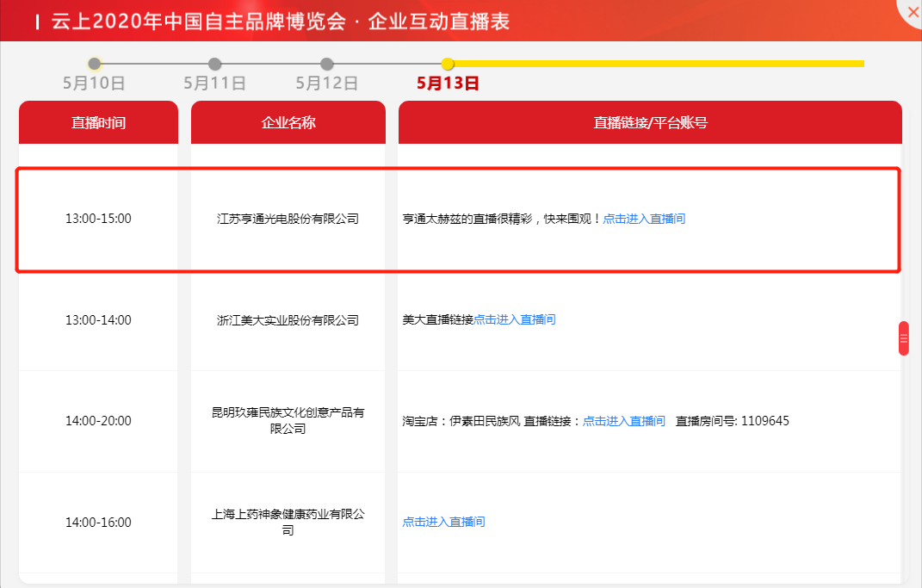Open 伊素田民族风 点击进入直播间 link
Screen dimensions: 922x588
click(624, 421)
